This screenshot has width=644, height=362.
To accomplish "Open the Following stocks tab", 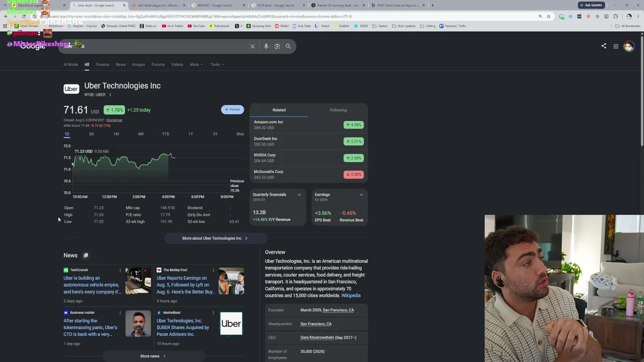I will tap(338, 110).
